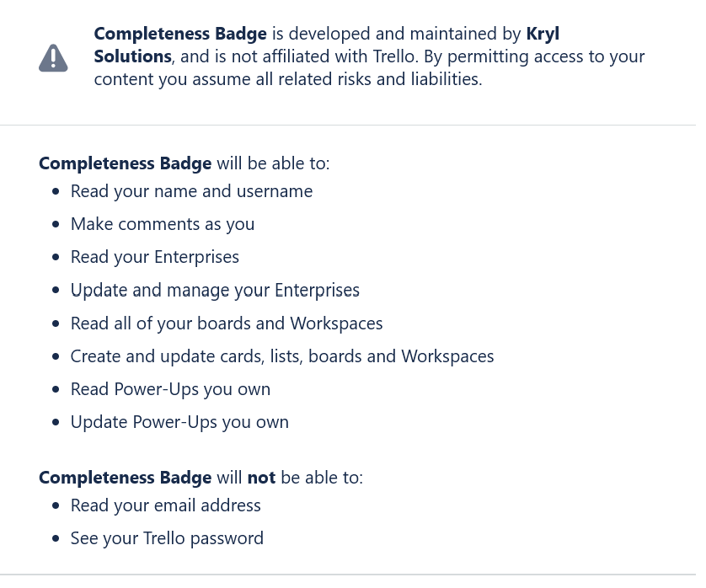Click 'Read your name and username' permission
The image size is (706, 588).
(x=191, y=191)
